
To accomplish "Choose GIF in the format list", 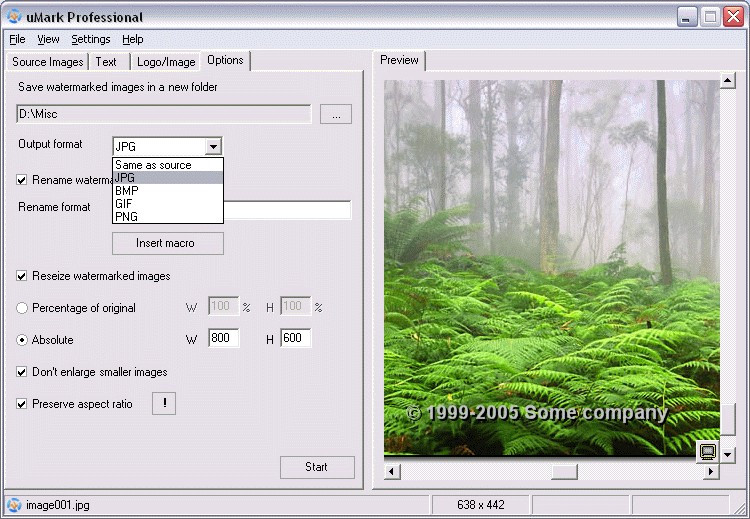I will click(x=168, y=203).
